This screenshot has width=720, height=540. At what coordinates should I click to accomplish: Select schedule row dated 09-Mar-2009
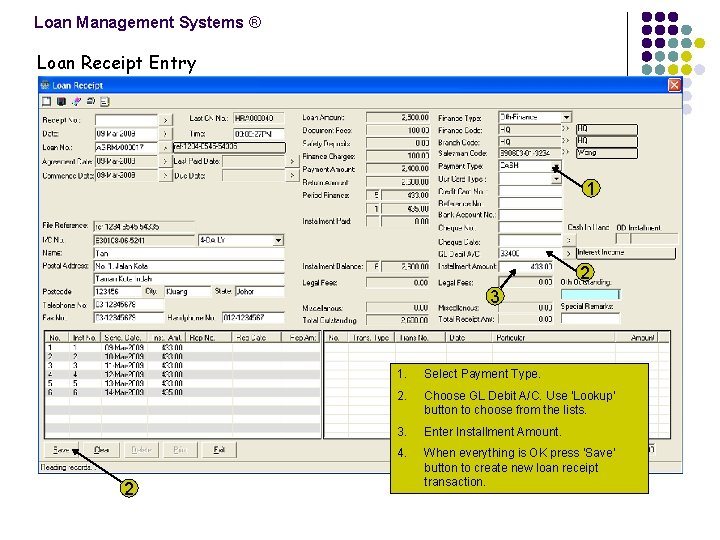[x=183, y=348]
